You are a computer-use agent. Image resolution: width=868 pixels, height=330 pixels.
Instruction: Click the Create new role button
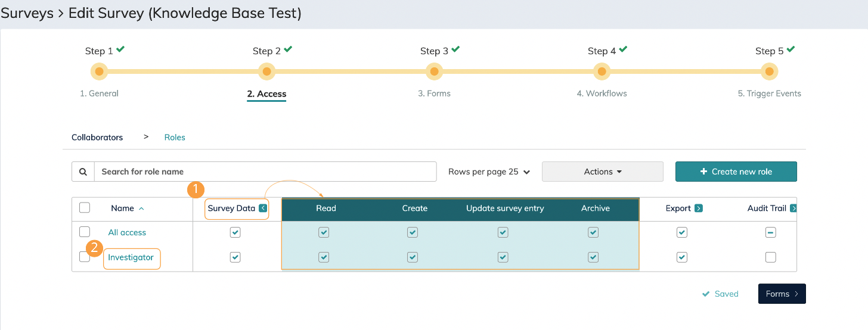click(736, 172)
